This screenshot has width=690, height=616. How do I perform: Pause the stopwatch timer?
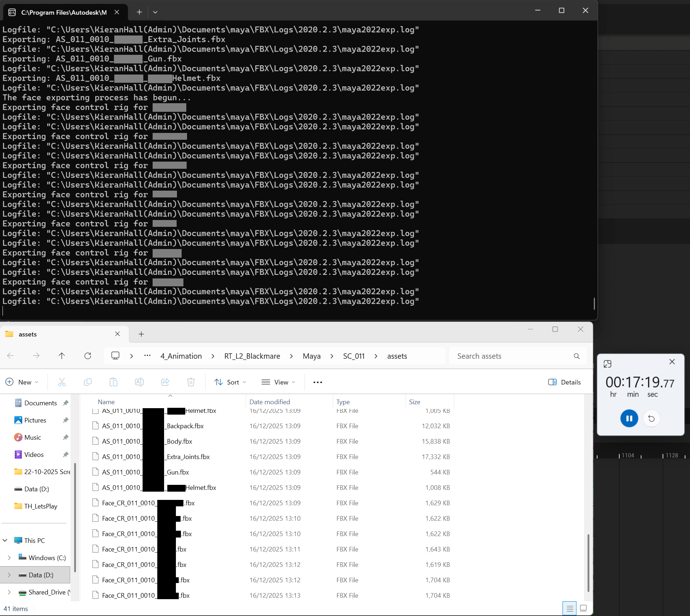tap(629, 418)
